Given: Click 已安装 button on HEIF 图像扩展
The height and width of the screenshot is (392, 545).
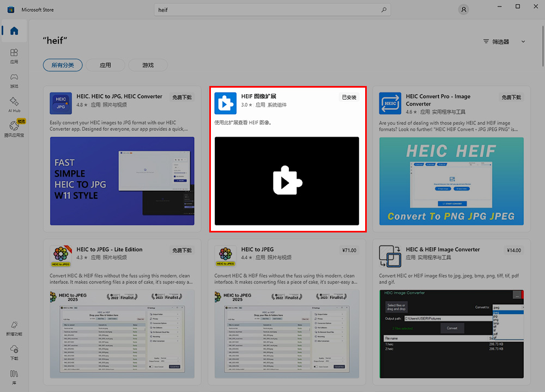Looking at the screenshot, I should point(349,97).
